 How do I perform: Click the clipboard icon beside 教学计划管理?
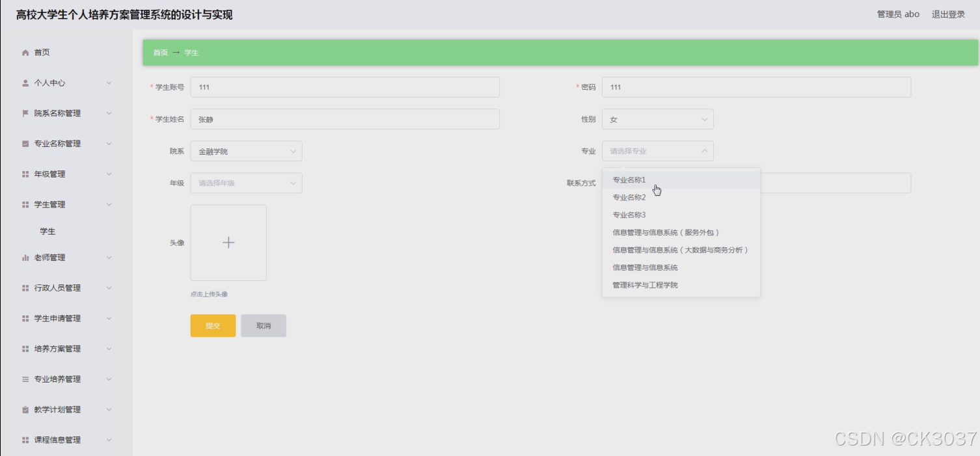coord(24,409)
